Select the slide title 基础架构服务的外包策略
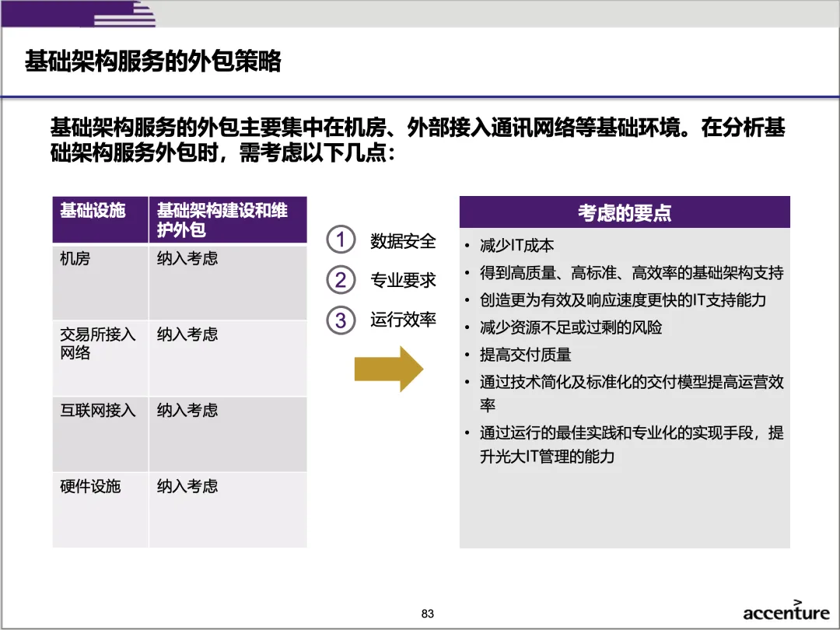Screen dimensions: 840x630 pyautogui.click(x=152, y=61)
